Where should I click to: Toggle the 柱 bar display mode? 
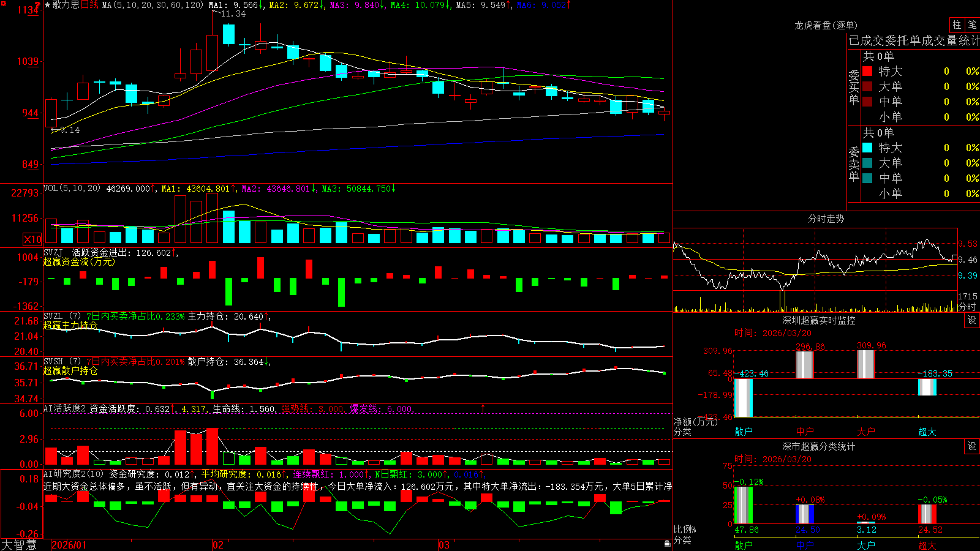click(x=957, y=25)
